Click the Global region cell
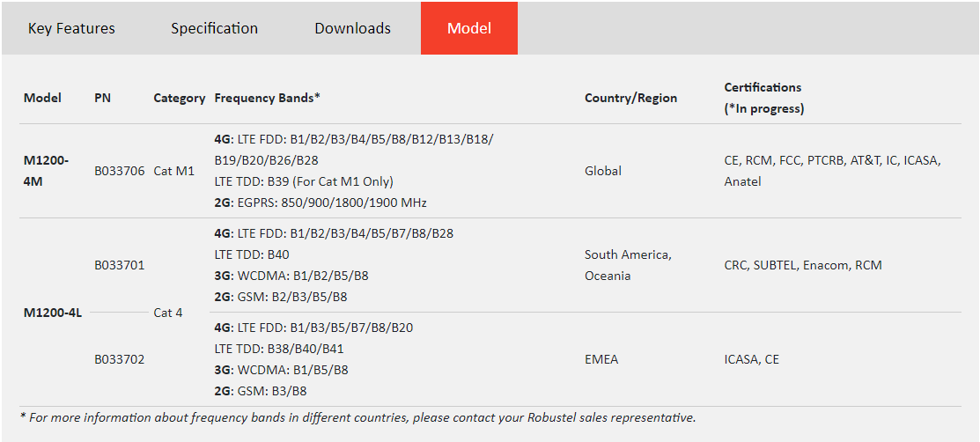This screenshot has width=980, height=442. [x=603, y=171]
